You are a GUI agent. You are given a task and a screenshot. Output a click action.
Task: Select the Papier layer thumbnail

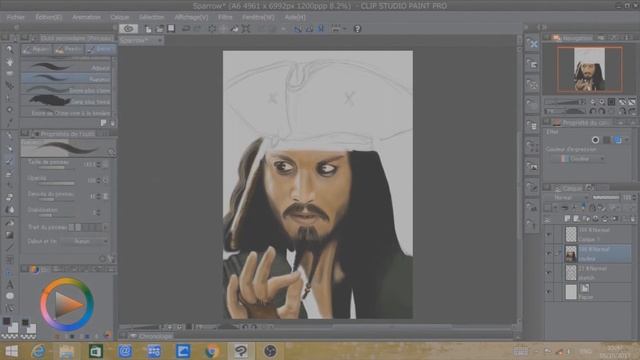[571, 292]
